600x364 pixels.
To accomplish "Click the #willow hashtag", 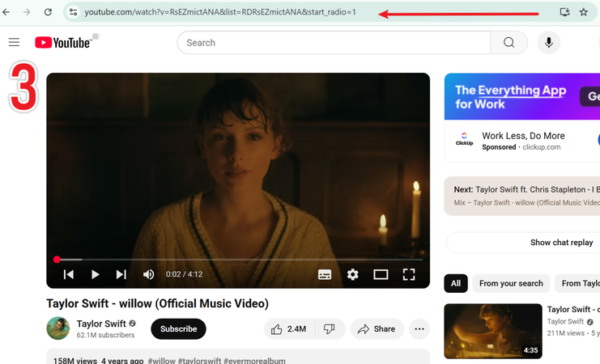I will coord(161,361).
